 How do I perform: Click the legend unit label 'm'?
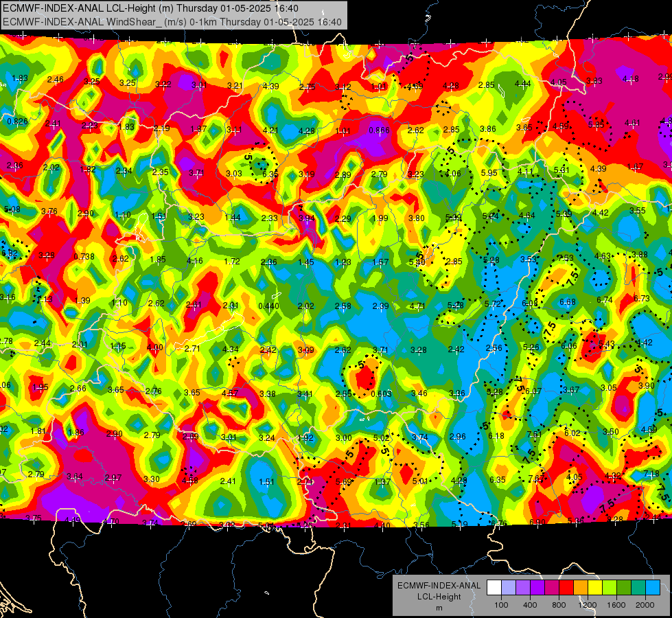click(x=439, y=608)
